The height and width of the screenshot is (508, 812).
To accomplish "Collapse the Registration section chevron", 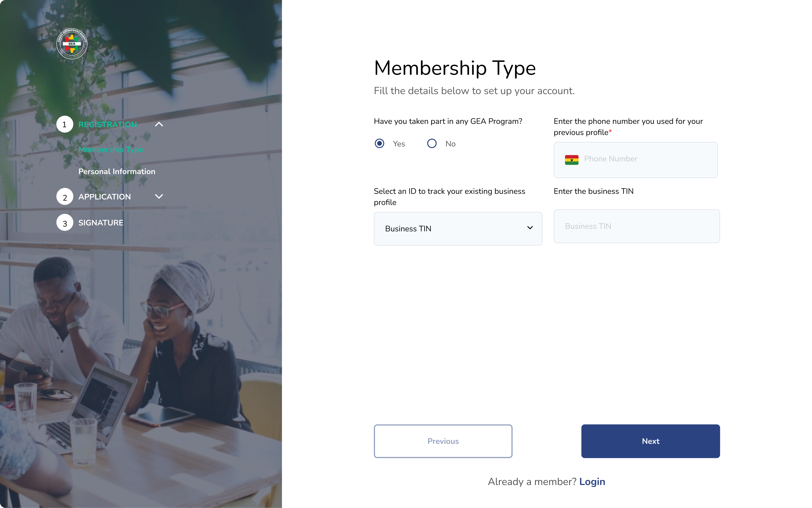I will point(159,124).
